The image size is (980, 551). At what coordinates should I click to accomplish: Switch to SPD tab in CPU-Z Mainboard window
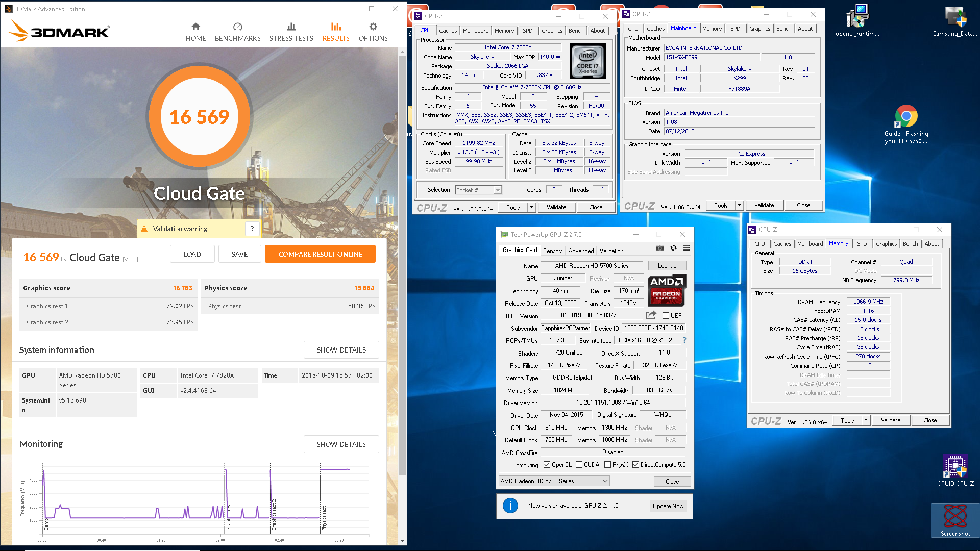(735, 29)
